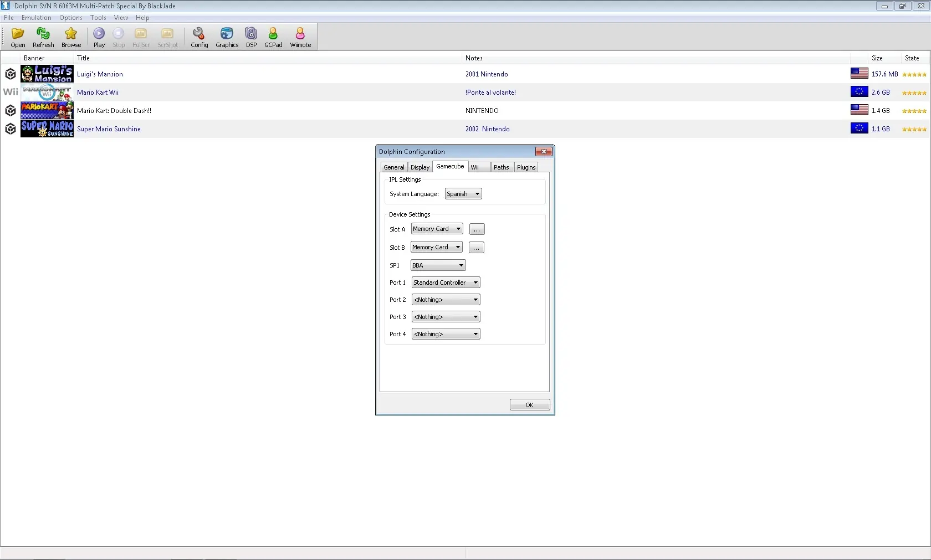931x560 pixels.
Task: Open Config from the toolbar
Action: (199, 37)
